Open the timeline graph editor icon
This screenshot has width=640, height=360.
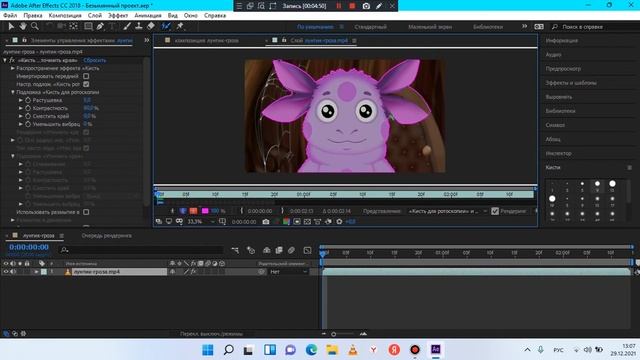pyautogui.click(x=307, y=250)
